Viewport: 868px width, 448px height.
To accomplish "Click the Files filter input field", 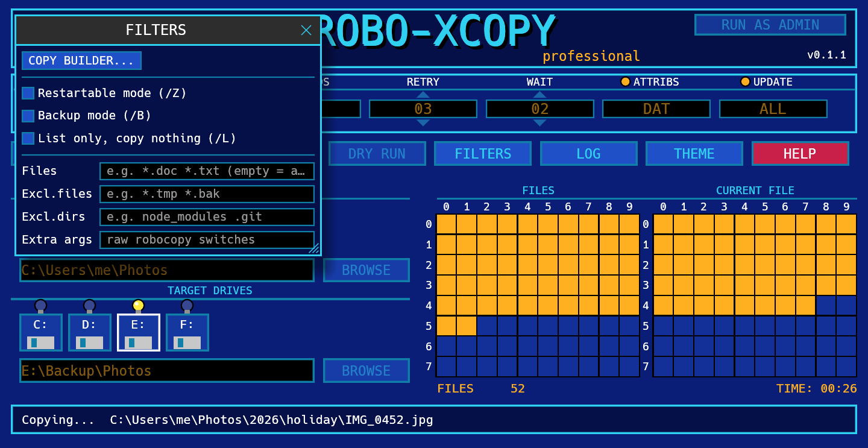I will point(207,171).
